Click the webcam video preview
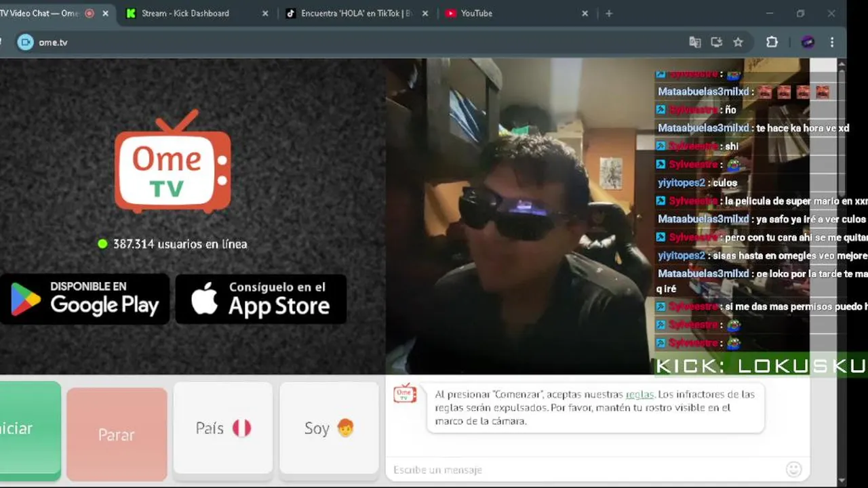The image size is (868, 488). coord(519,216)
